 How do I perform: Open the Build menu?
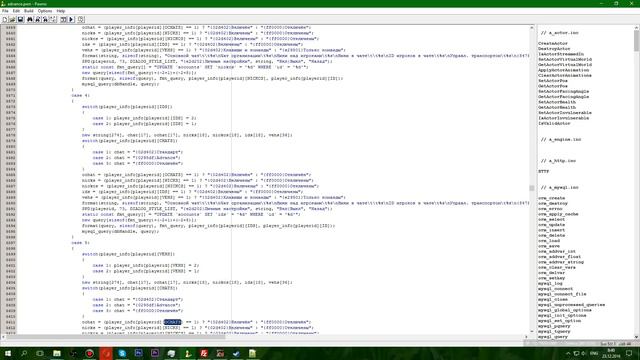[x=29, y=11]
